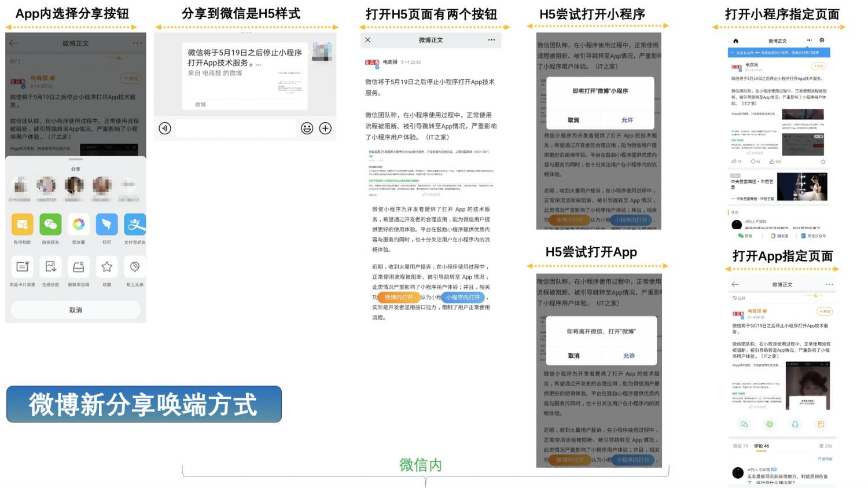Tap the home icon in mini program header
868x488 pixels.
[x=735, y=41]
